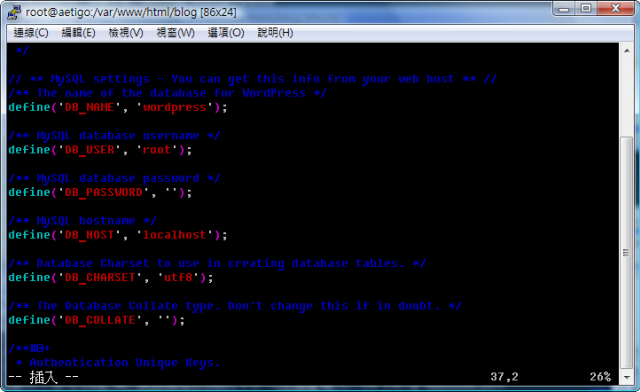The width and height of the screenshot is (640, 392).
Task: Click the scrollbar up arrow
Action: point(627,51)
